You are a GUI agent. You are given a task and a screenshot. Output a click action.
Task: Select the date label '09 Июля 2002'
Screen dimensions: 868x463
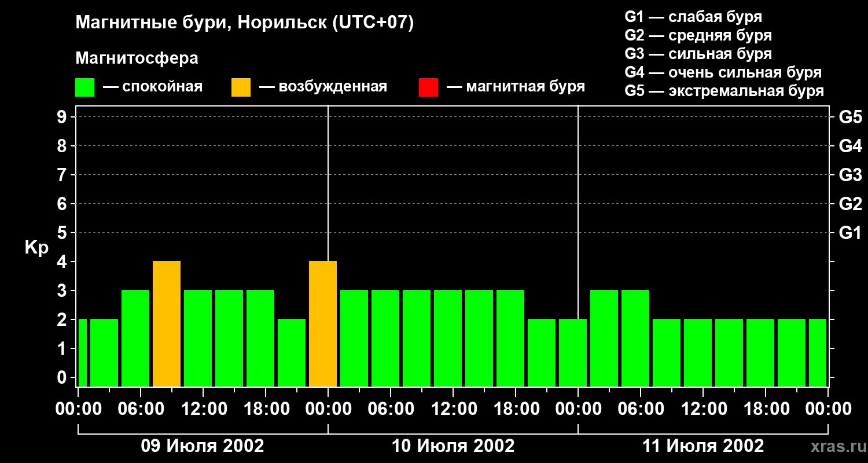click(203, 446)
